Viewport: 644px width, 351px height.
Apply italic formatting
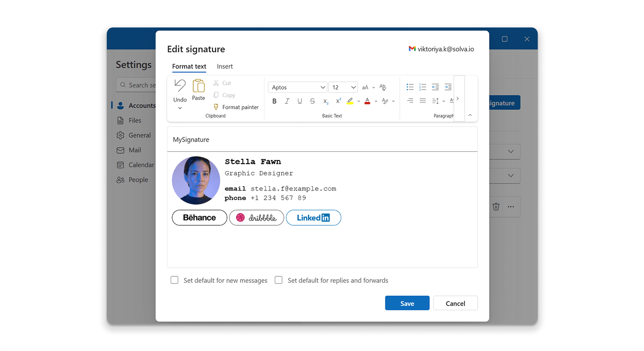coord(287,101)
